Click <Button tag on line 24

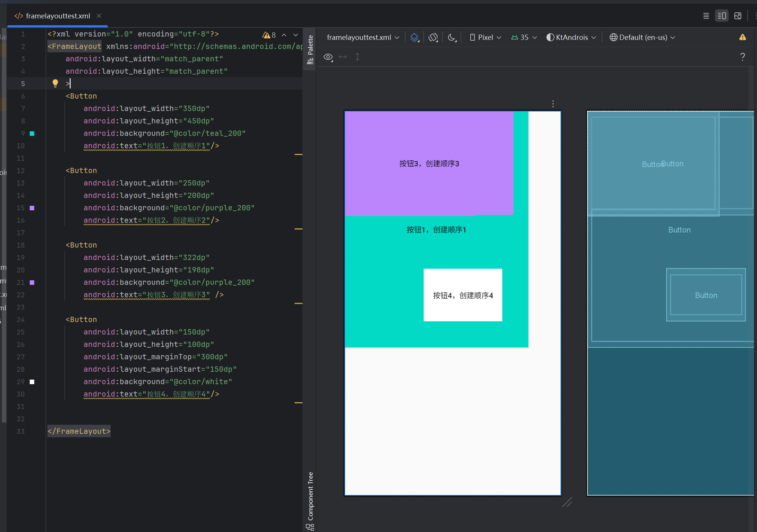tap(81, 319)
